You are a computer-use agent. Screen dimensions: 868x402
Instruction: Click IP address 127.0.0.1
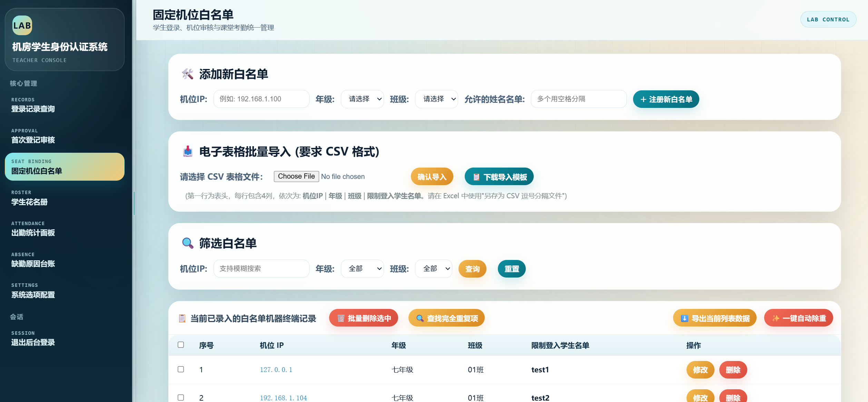(276, 370)
